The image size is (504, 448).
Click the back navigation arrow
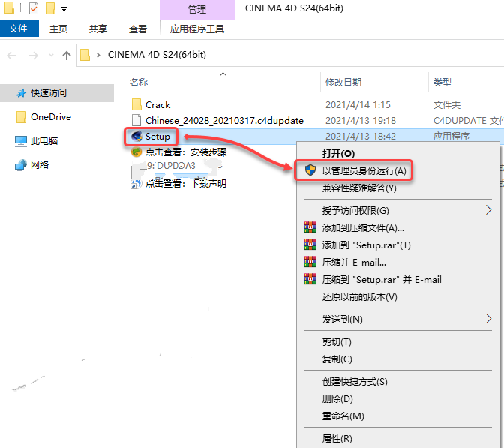(11, 56)
